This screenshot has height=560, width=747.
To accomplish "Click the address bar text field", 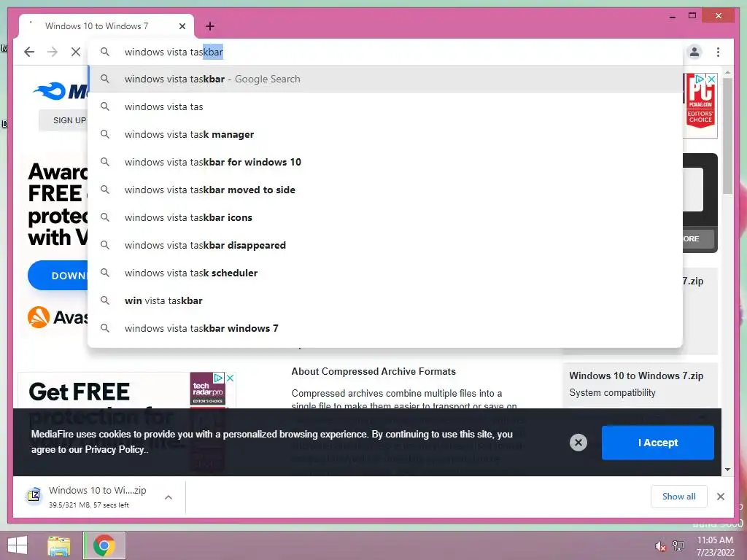I will [x=385, y=52].
